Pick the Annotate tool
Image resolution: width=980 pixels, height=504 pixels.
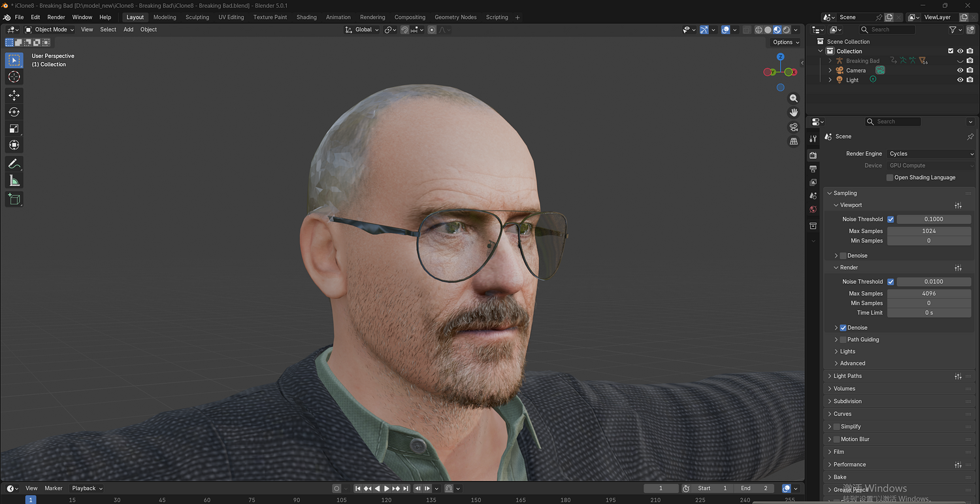click(14, 164)
